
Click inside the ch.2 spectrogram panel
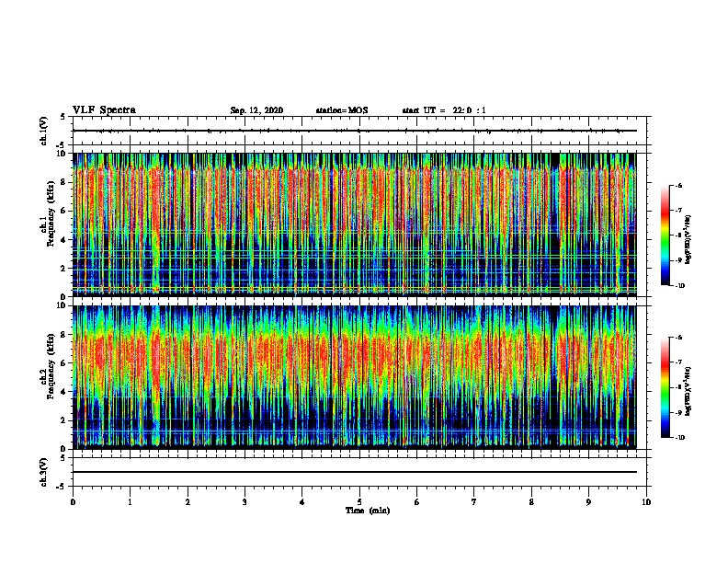tap(355, 377)
